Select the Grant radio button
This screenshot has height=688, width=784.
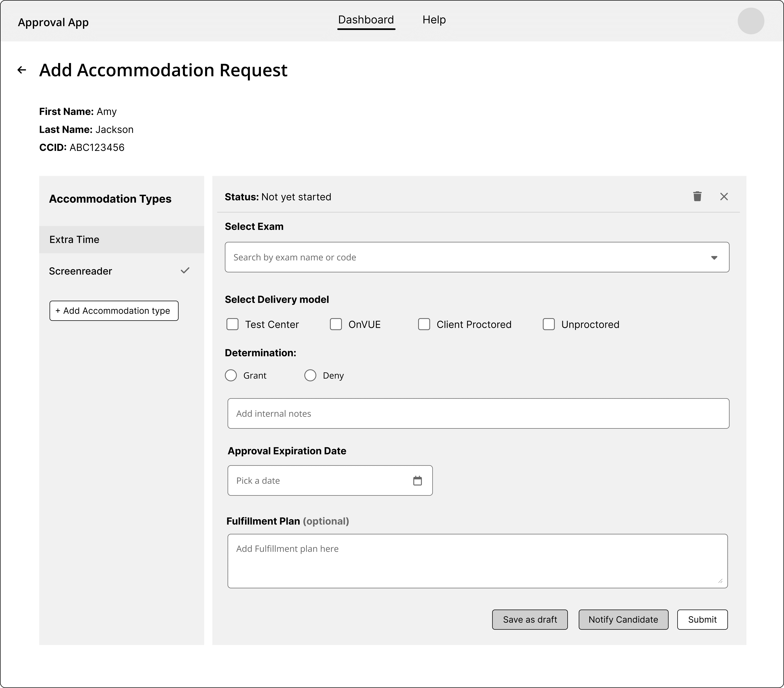tap(231, 375)
